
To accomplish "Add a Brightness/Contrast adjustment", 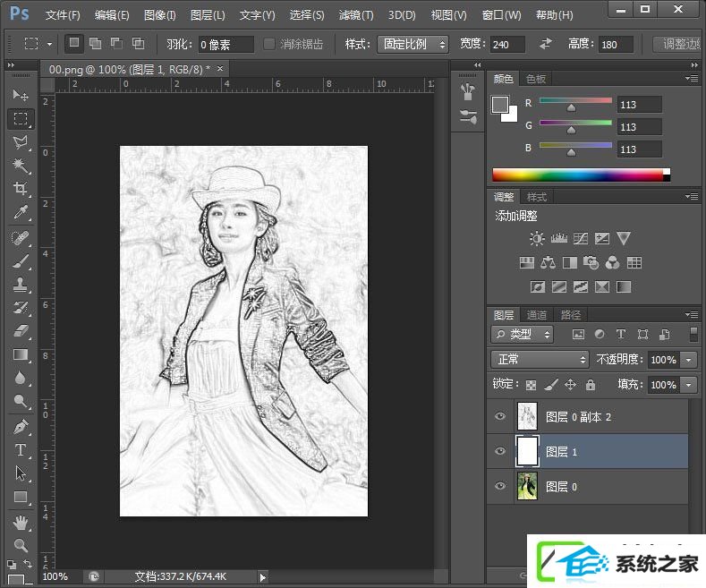I will 537,238.
